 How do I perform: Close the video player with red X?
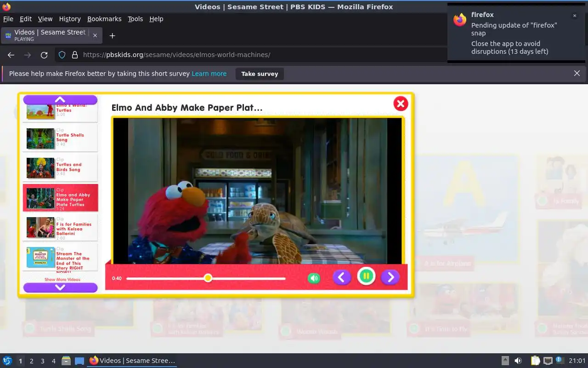(401, 103)
